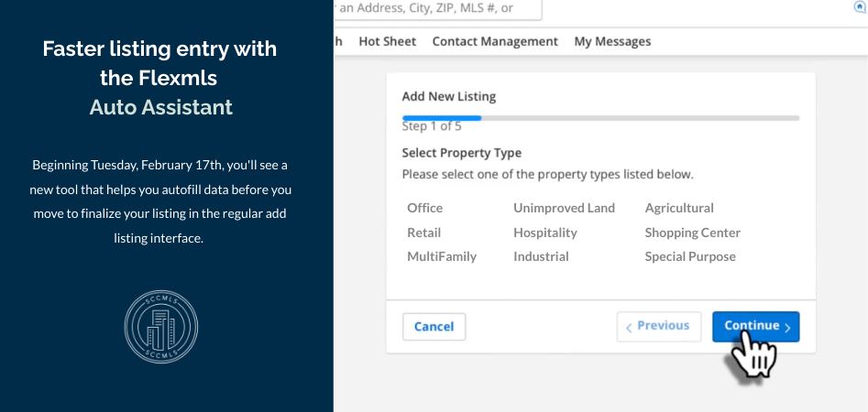Click the blue icon at top right corner
Screen dimensions: 868x412
coord(860,5)
